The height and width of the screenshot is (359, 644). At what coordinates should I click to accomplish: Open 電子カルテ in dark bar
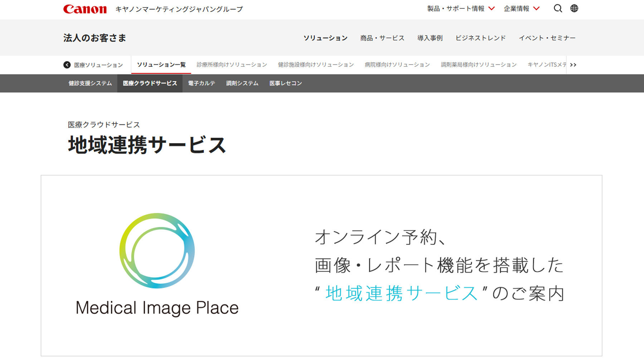click(201, 83)
